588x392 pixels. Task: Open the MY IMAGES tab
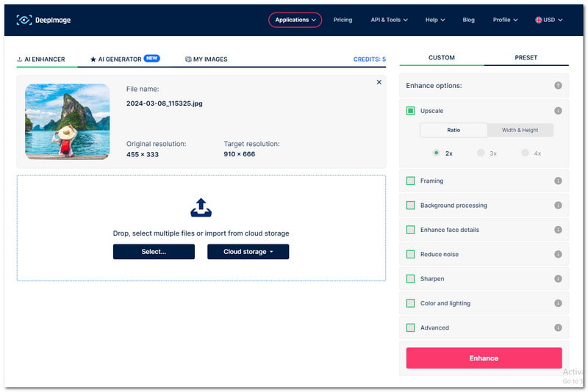click(207, 59)
